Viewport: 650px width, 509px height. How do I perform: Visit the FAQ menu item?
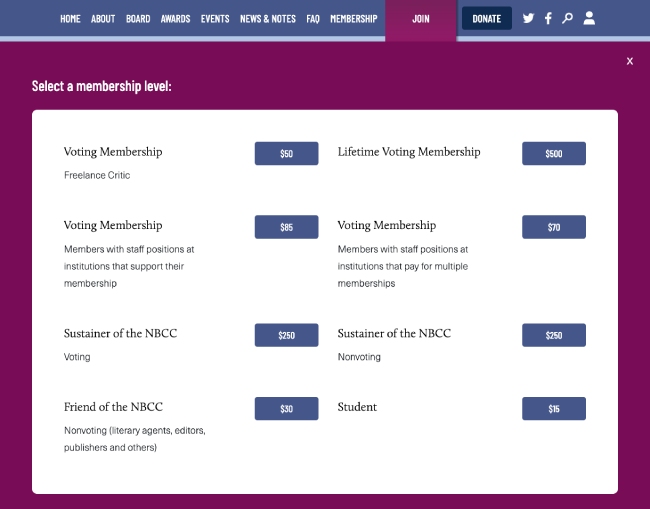[x=313, y=19]
